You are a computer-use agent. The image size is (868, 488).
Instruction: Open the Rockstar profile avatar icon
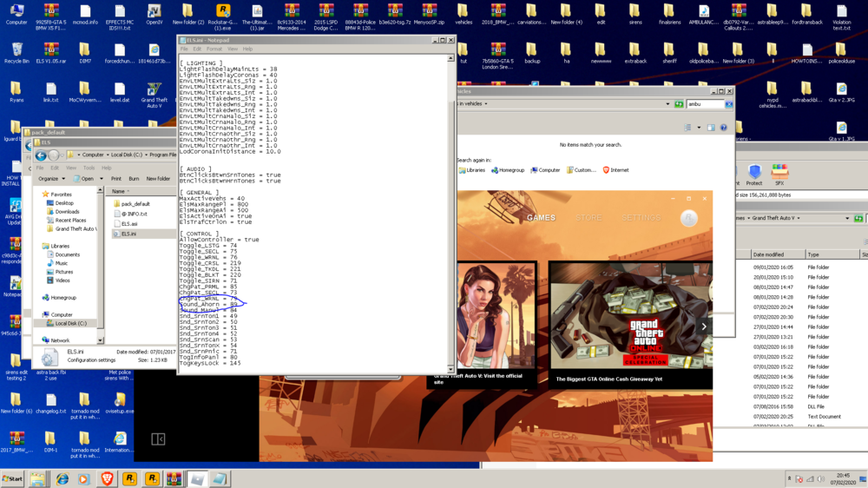click(688, 218)
